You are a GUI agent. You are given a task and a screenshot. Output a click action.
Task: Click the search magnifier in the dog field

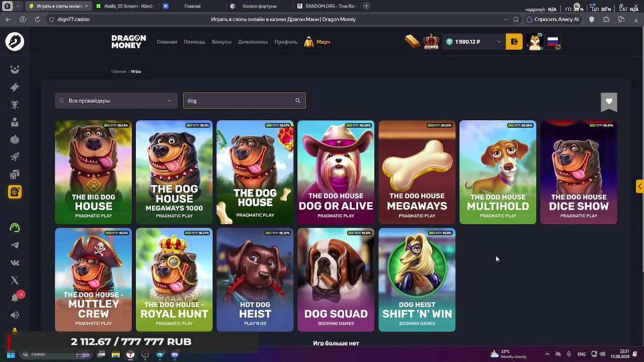pos(298,101)
